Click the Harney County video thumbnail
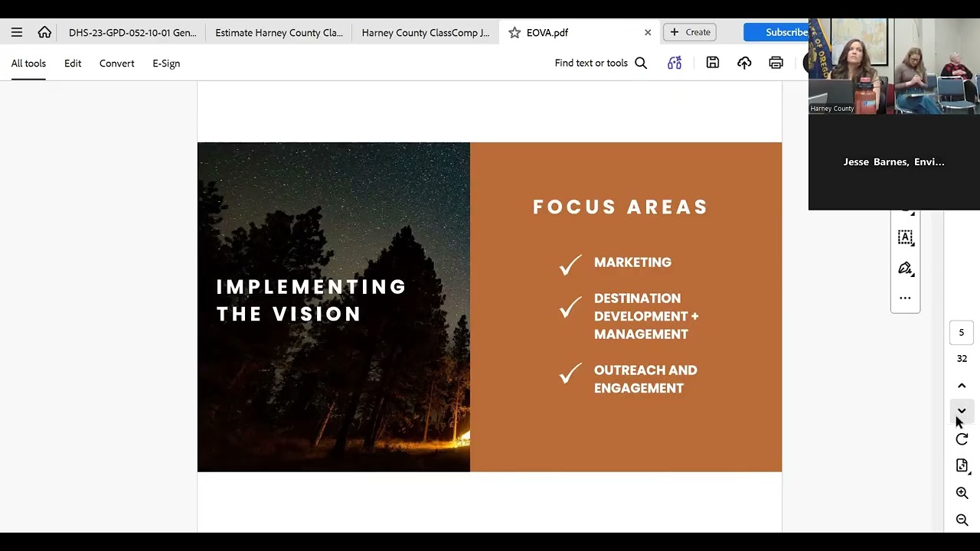 click(894, 67)
